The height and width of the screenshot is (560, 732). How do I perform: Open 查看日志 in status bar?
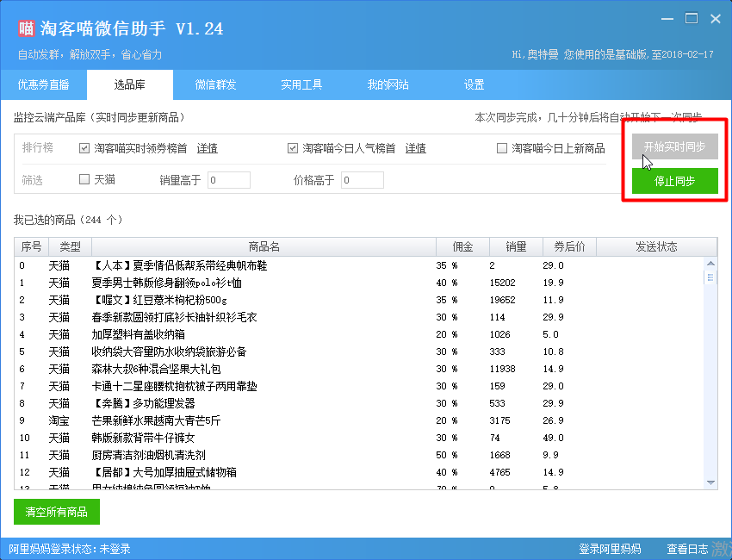pyautogui.click(x=687, y=549)
